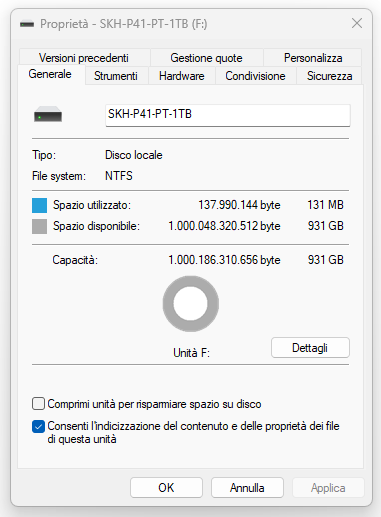Open the Personalizza tab

[x=313, y=58]
